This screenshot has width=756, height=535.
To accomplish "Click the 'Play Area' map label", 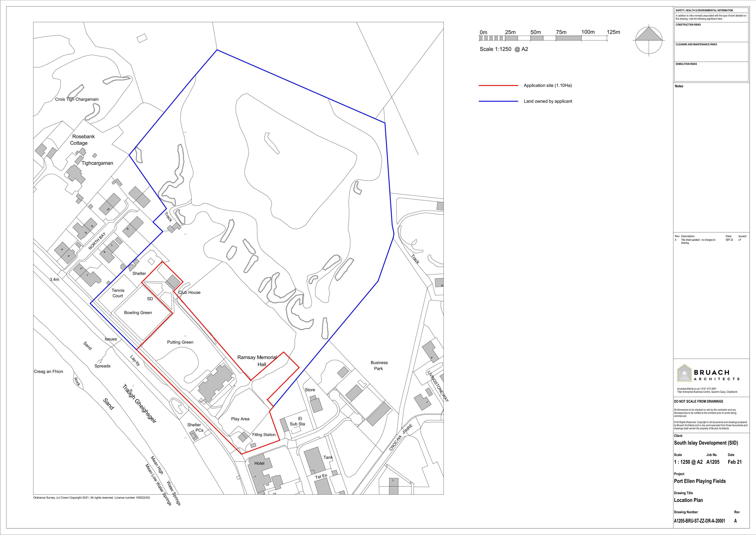I will click(240, 419).
